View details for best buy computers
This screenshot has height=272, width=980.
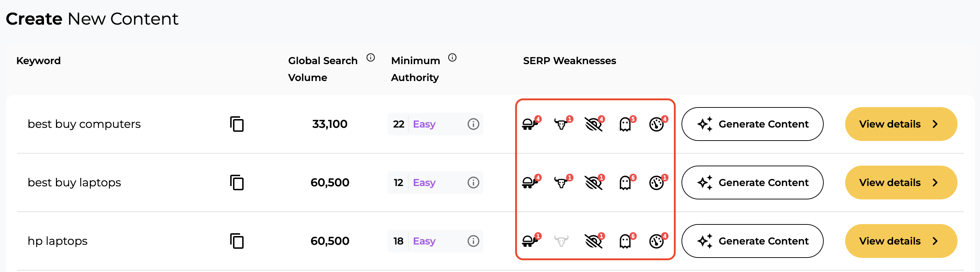tap(900, 124)
